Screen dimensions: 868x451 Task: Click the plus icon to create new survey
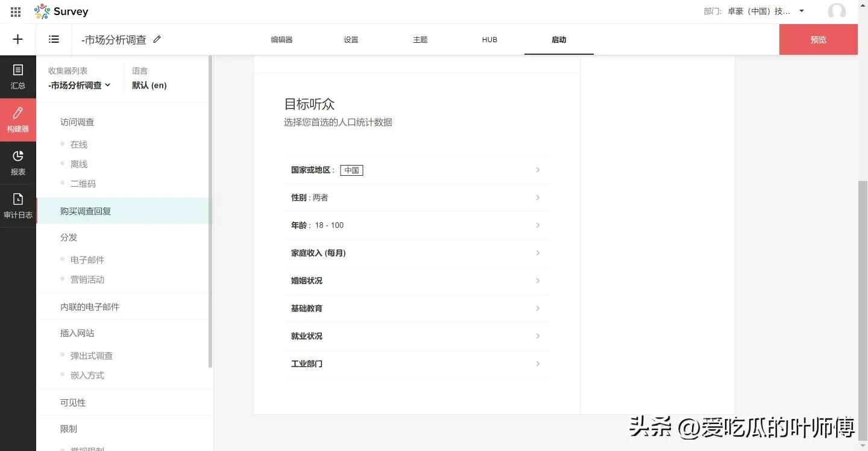pos(17,39)
